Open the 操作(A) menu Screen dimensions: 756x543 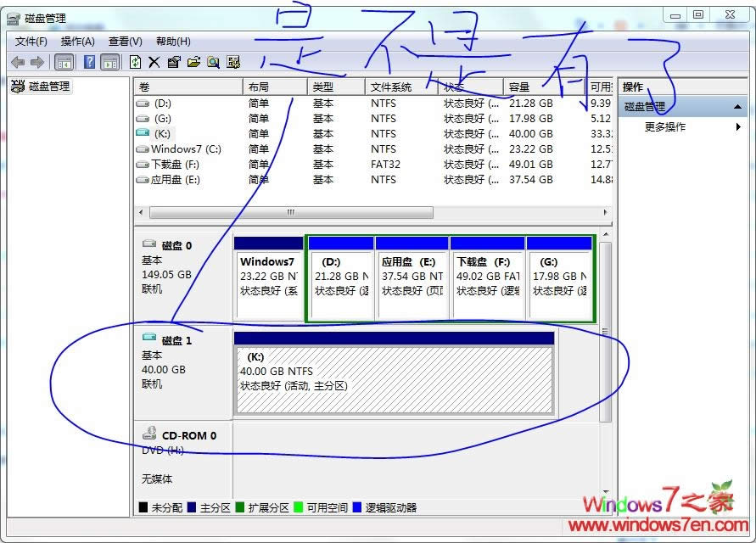[77, 40]
